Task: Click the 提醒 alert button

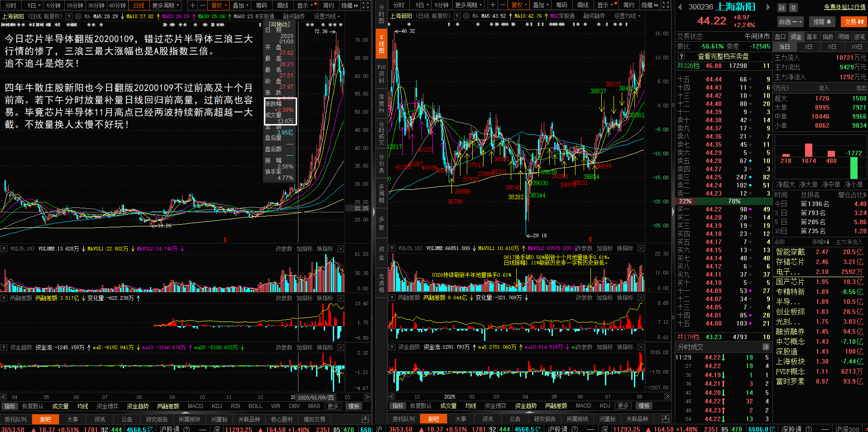Action: 822,22
